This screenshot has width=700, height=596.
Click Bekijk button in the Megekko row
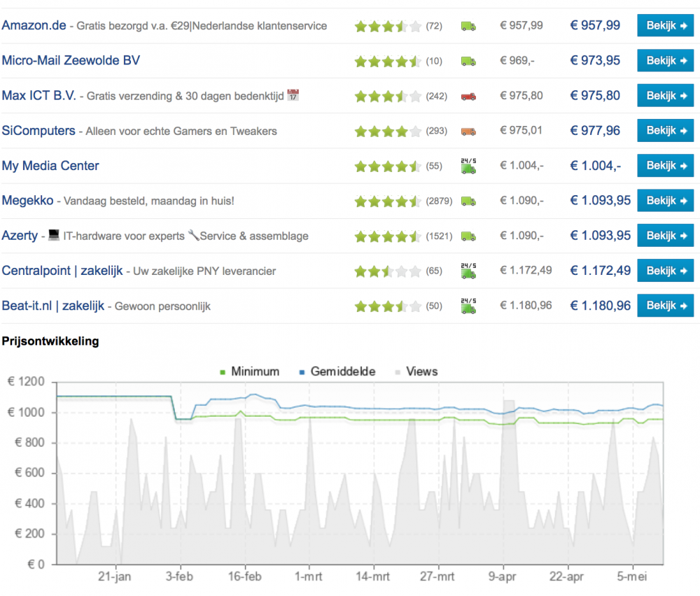coord(665,200)
